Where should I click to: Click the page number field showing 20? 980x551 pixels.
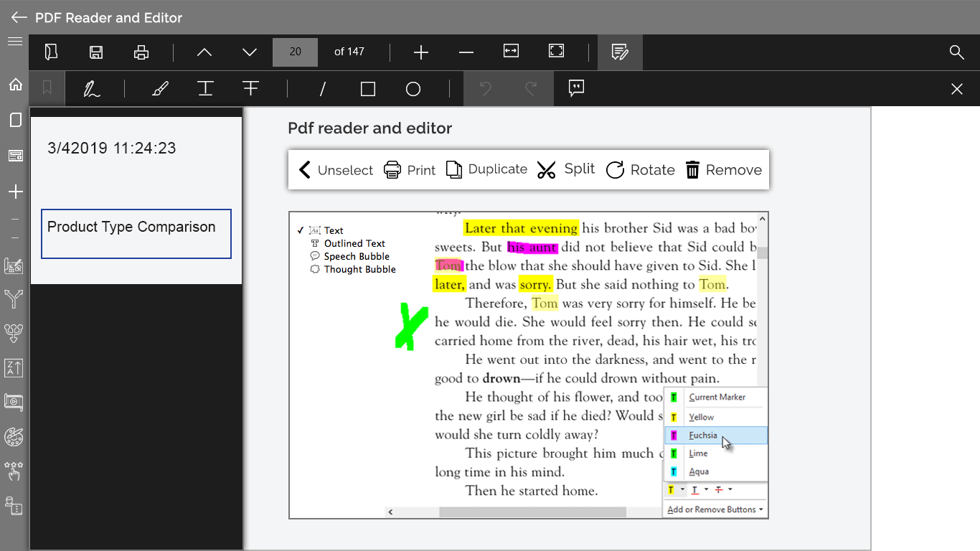pos(295,52)
